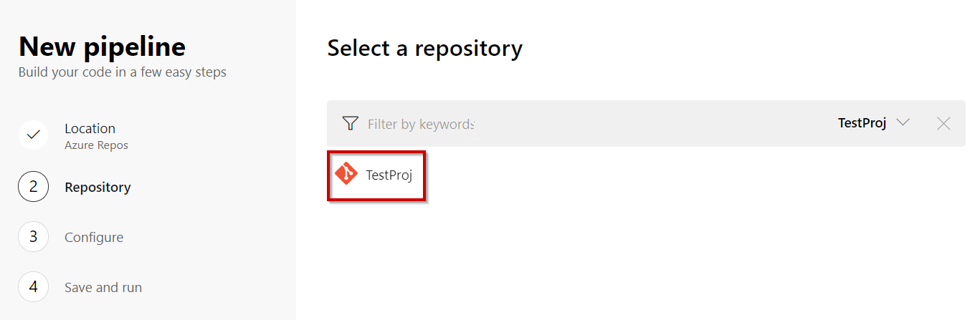Viewport: 980px width, 320px height.
Task: Click empty space inside the filter bar
Action: (645, 124)
